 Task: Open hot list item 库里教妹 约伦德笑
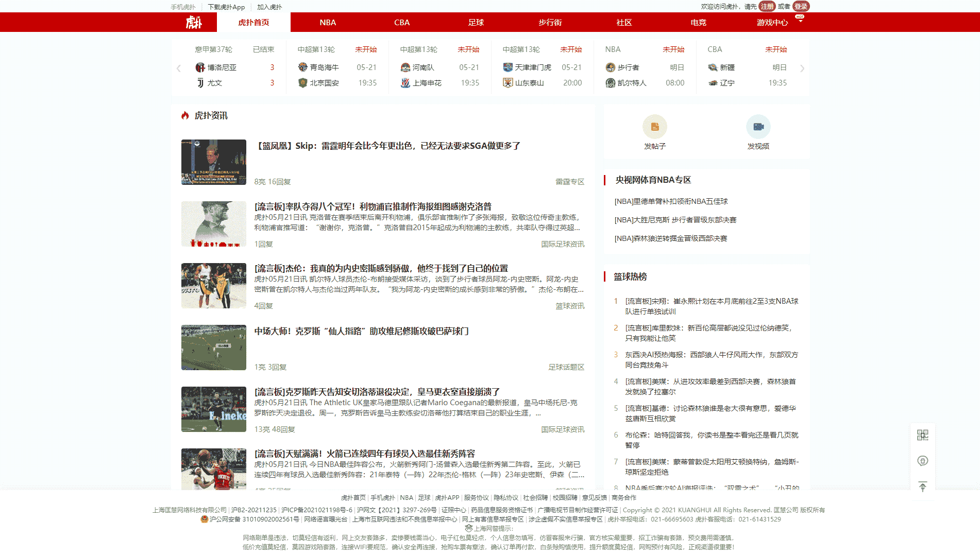[709, 333]
